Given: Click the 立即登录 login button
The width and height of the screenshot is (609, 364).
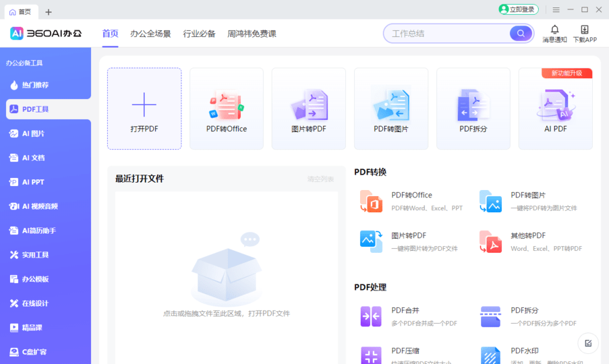Looking at the screenshot, I should click(517, 9).
